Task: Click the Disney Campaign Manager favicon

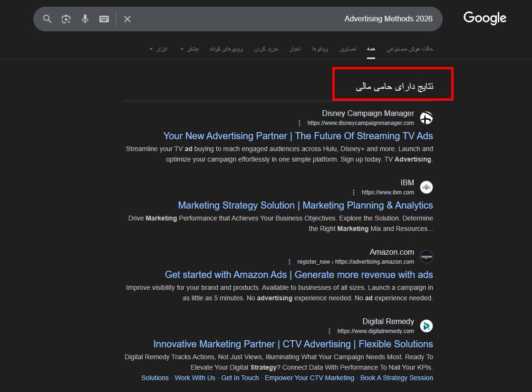Action: 426,118
